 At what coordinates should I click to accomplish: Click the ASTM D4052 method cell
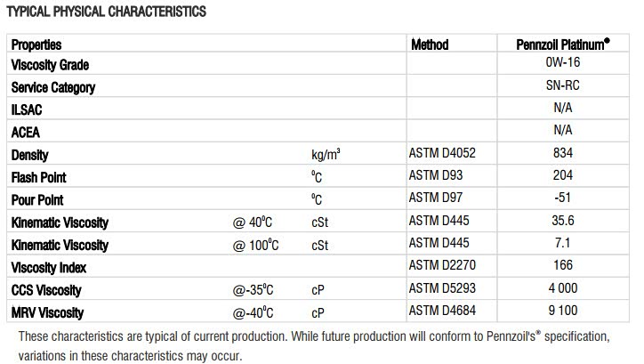pos(443,154)
